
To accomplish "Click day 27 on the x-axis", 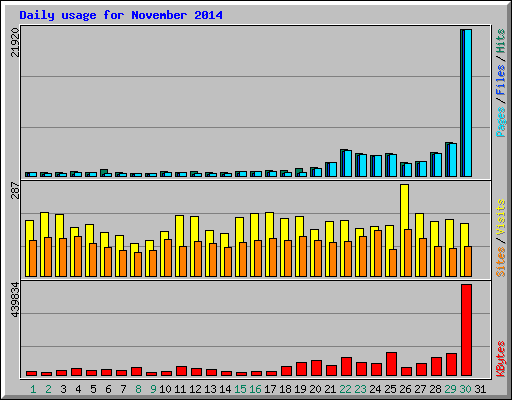I will [x=420, y=389].
